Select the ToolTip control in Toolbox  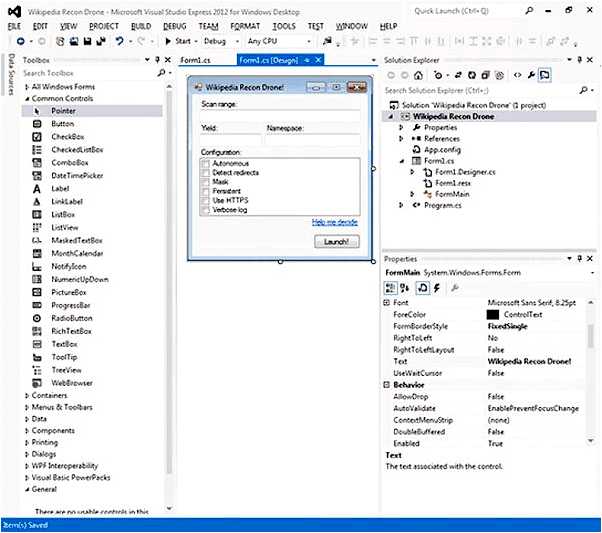pyautogui.click(x=64, y=357)
